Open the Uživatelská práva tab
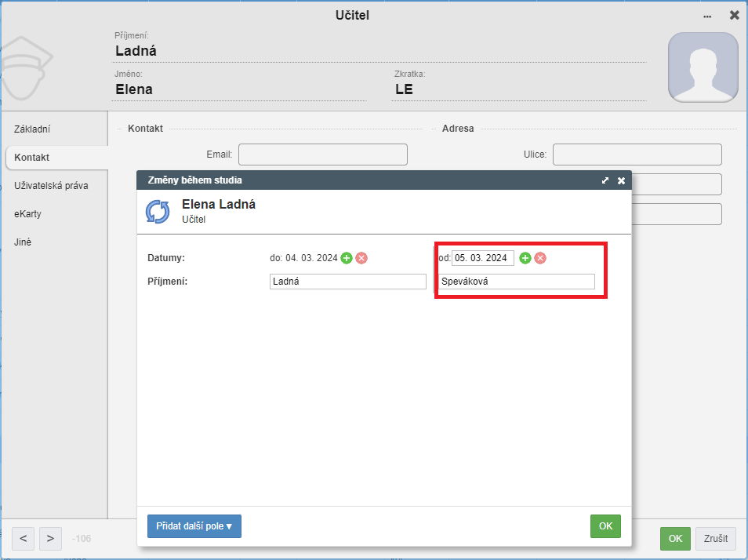The width and height of the screenshot is (748, 560). point(51,186)
